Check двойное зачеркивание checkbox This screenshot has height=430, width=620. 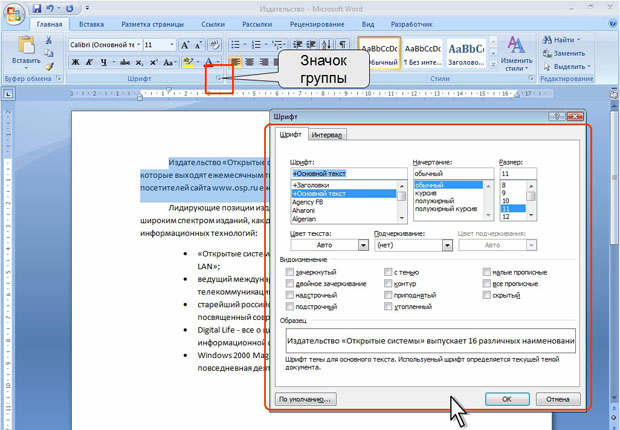tap(290, 283)
